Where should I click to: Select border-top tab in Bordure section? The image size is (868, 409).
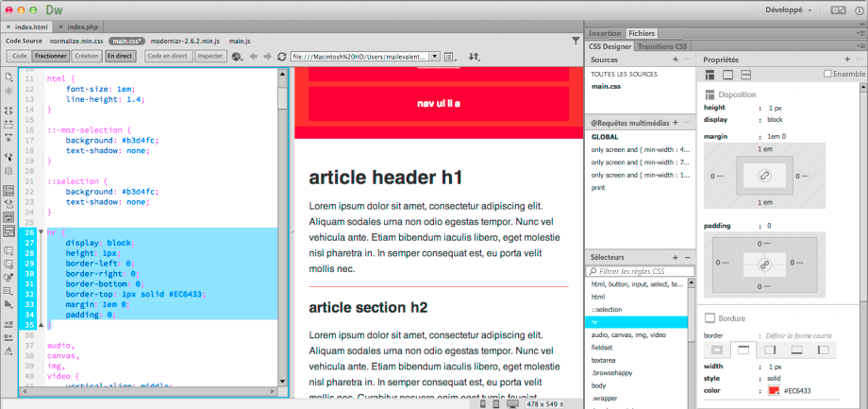tap(743, 349)
